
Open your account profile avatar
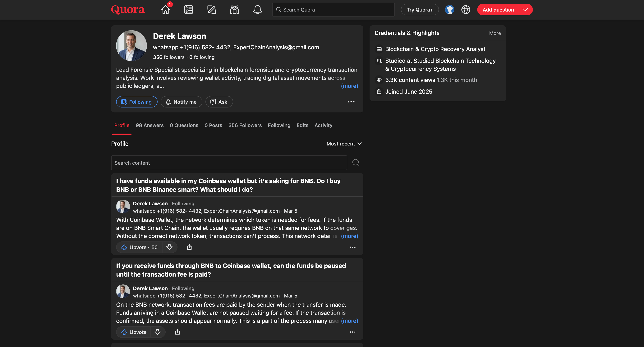click(x=449, y=10)
